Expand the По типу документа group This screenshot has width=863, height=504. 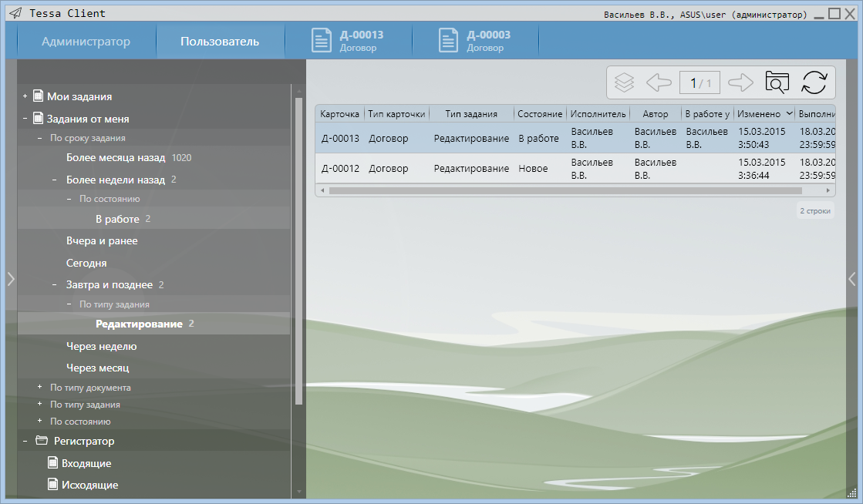[x=40, y=387]
